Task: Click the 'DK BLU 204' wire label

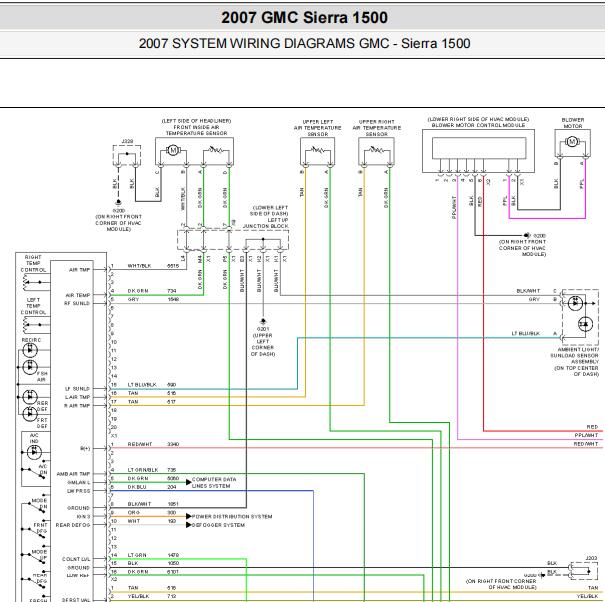Action: click(152, 487)
